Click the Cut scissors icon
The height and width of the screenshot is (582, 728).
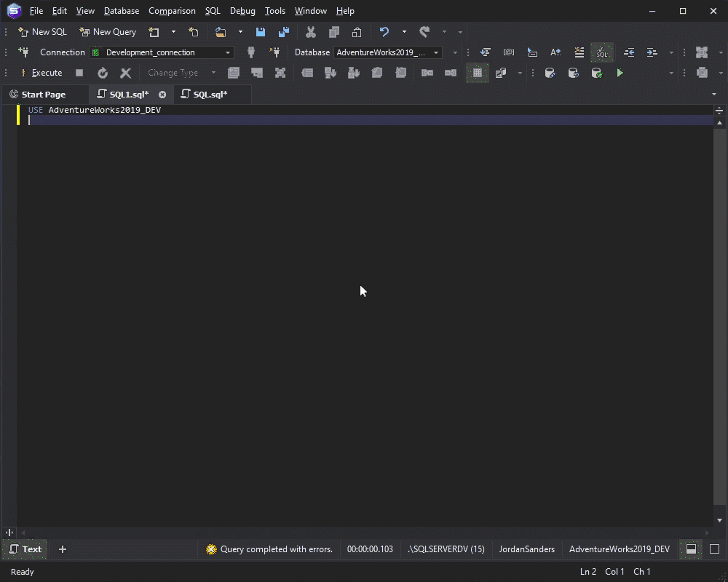click(311, 32)
